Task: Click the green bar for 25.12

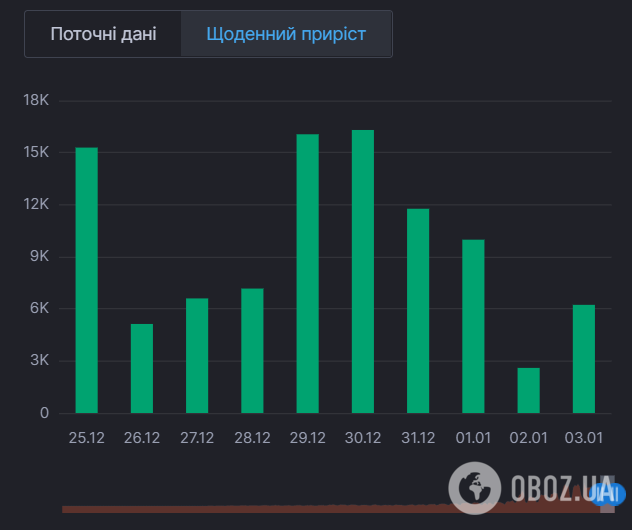Action: click(x=87, y=280)
